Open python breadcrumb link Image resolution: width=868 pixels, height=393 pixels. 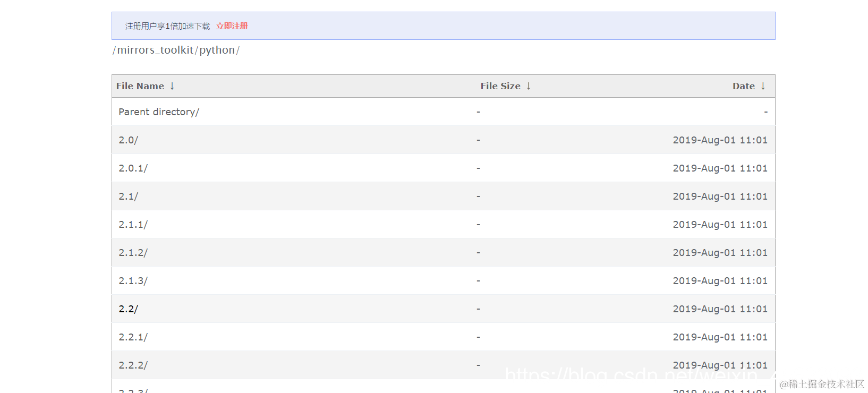click(x=217, y=50)
